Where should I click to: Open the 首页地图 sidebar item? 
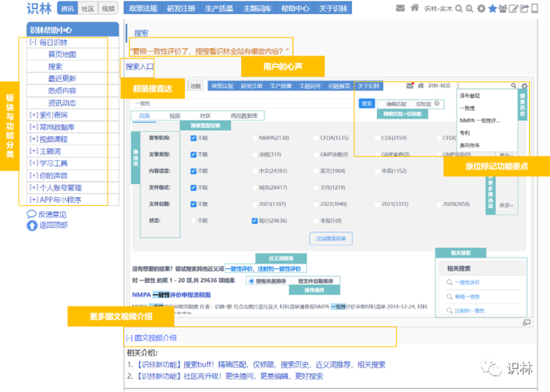click(62, 54)
